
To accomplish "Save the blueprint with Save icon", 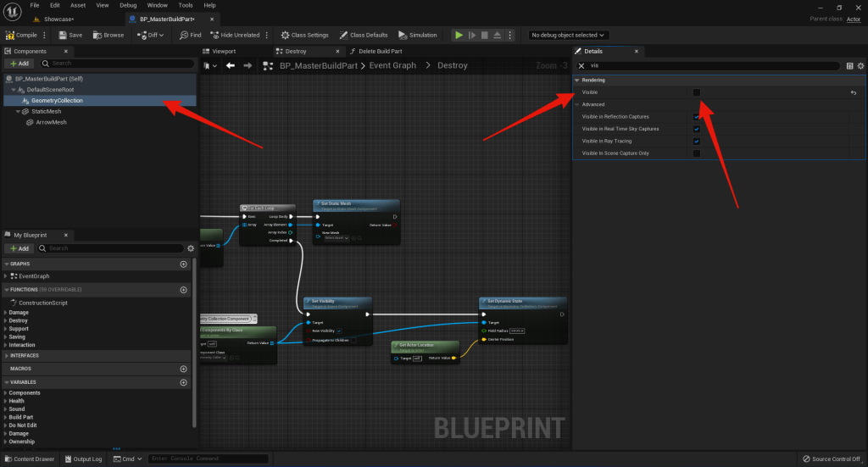I will click(x=70, y=35).
